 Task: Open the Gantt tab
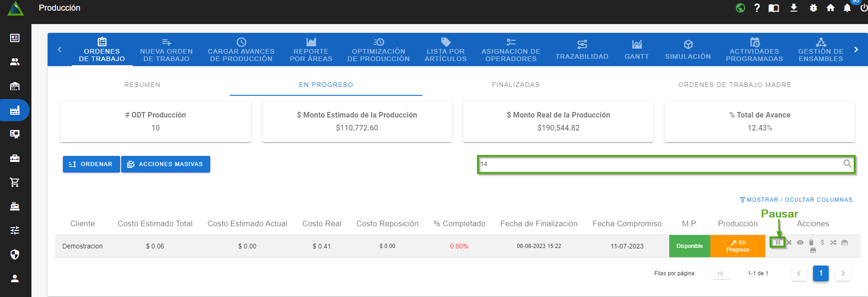[636, 49]
